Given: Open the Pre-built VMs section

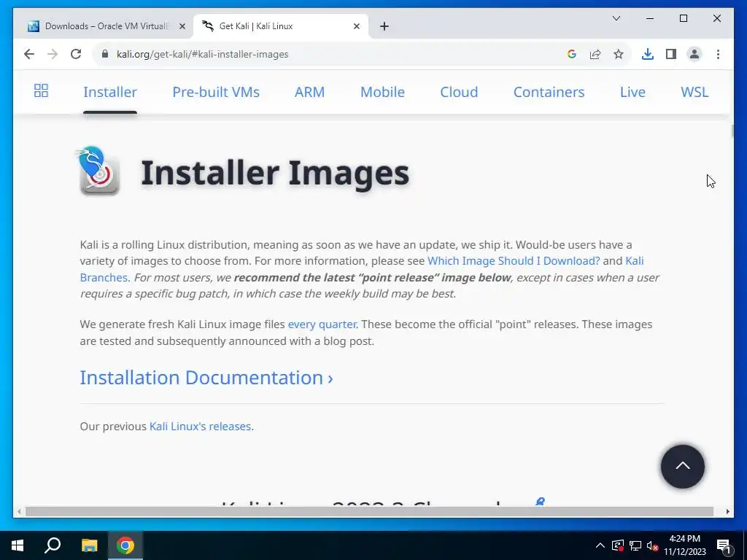Looking at the screenshot, I should 216,92.
